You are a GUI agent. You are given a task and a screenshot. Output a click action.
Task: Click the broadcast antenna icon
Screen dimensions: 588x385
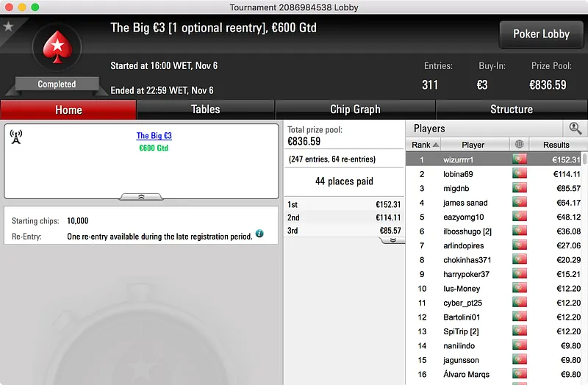pos(16,137)
